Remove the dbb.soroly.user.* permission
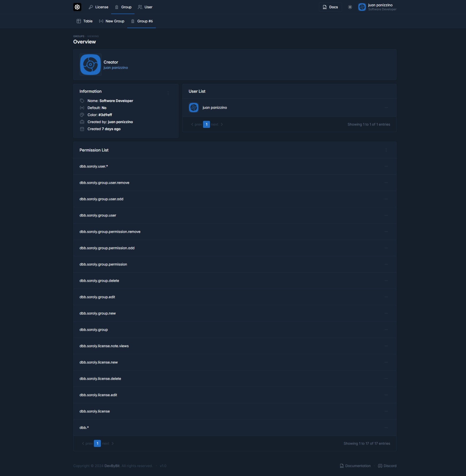The height and width of the screenshot is (476, 466). (x=386, y=166)
